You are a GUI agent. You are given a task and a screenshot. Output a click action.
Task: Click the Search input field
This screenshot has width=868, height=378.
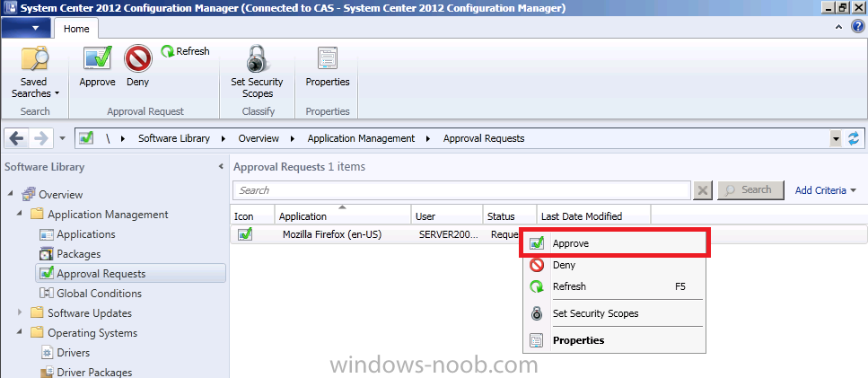(461, 190)
